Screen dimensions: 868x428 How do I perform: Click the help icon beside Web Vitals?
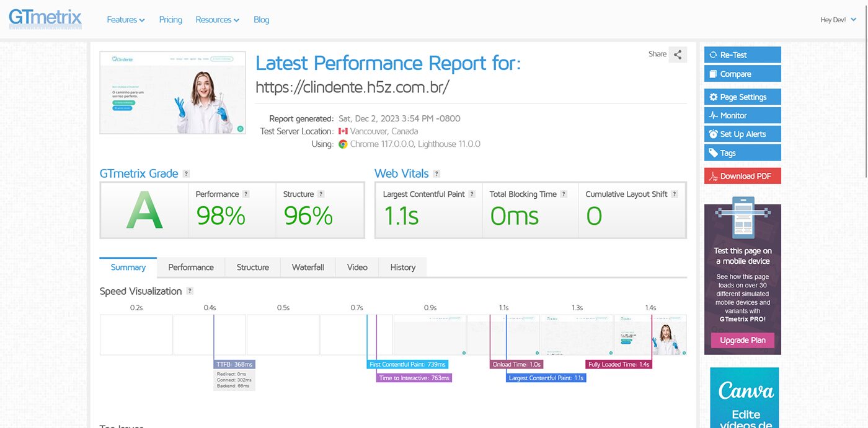(436, 174)
